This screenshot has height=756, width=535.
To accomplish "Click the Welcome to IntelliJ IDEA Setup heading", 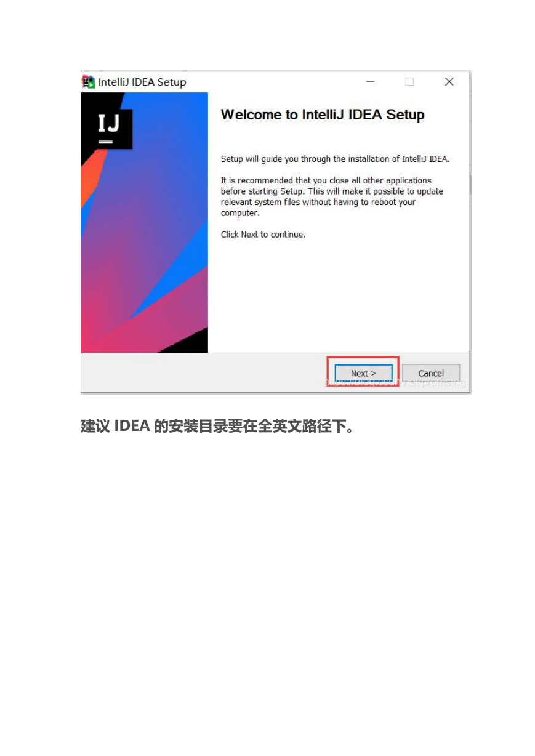I will click(323, 115).
